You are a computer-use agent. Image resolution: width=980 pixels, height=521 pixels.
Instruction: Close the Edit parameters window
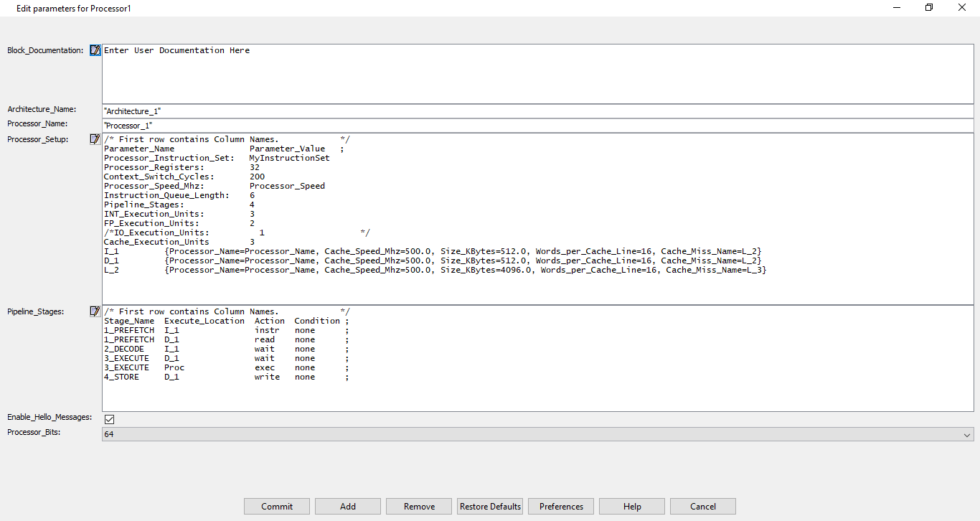click(x=962, y=8)
